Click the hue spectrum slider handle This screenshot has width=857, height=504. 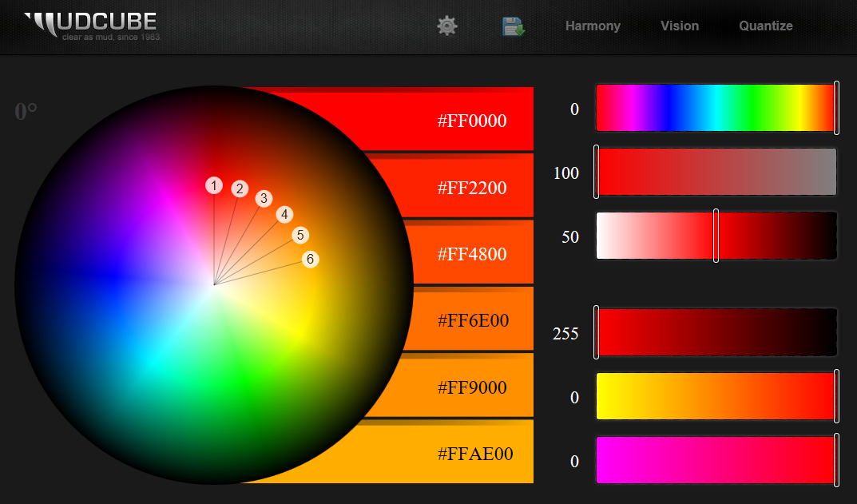(x=835, y=107)
